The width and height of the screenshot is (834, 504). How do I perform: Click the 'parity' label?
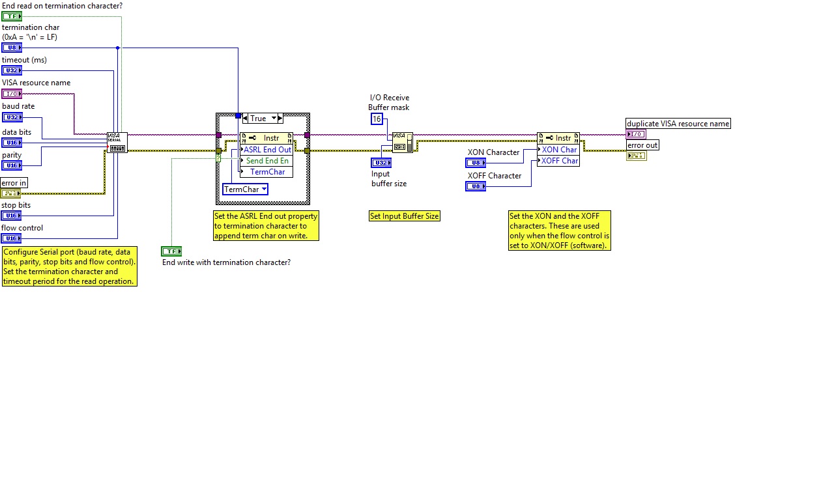12,156
